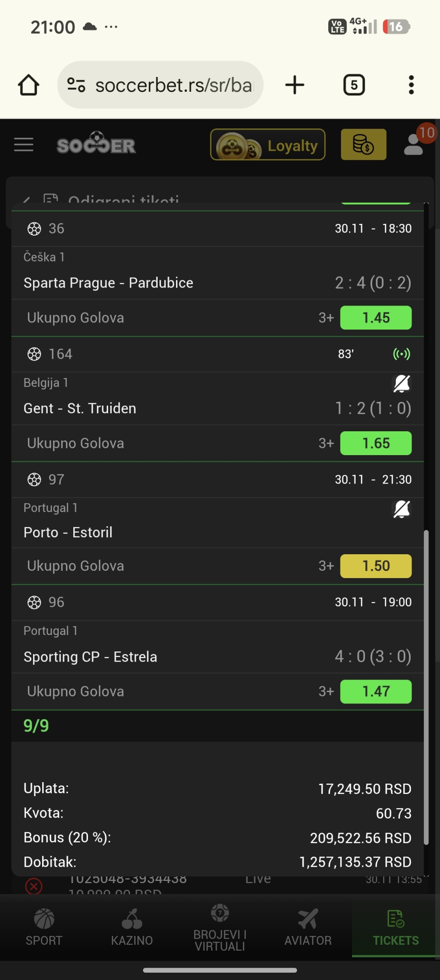The height and width of the screenshot is (980, 440).
Task: Tap the soccerbet.rs address bar
Action: (160, 85)
